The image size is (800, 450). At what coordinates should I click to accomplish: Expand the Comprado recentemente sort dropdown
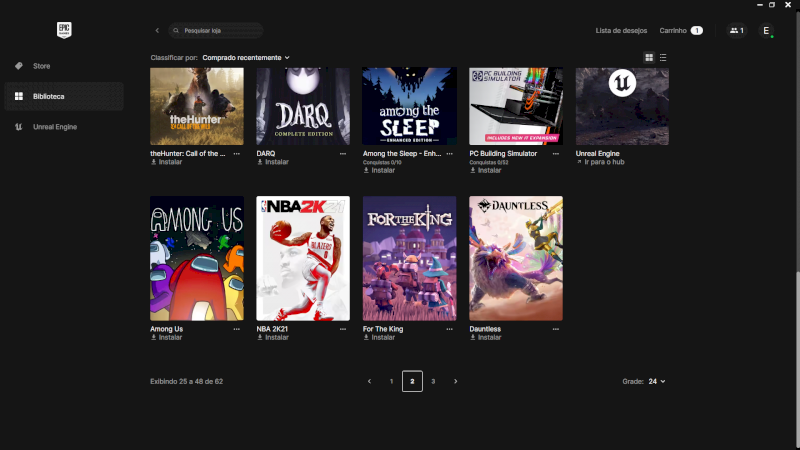[246, 58]
